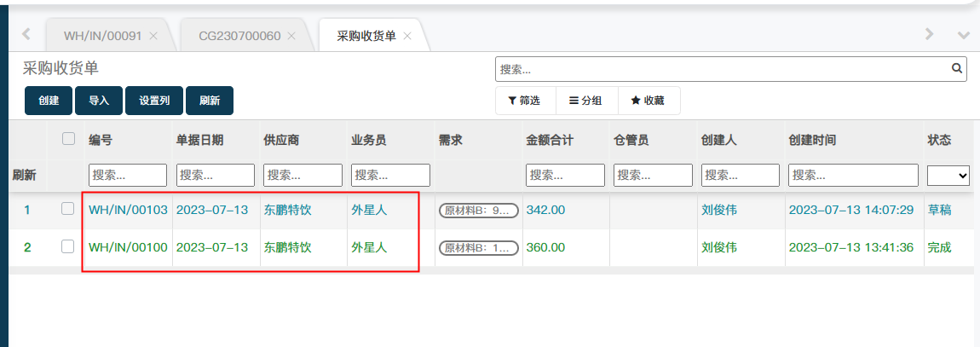The width and height of the screenshot is (980, 347).
Task: Expand the tab list chevron
Action: pos(964,35)
